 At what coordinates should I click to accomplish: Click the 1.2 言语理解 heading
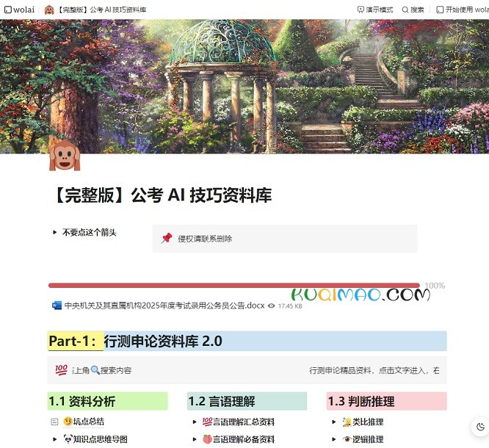click(247, 401)
